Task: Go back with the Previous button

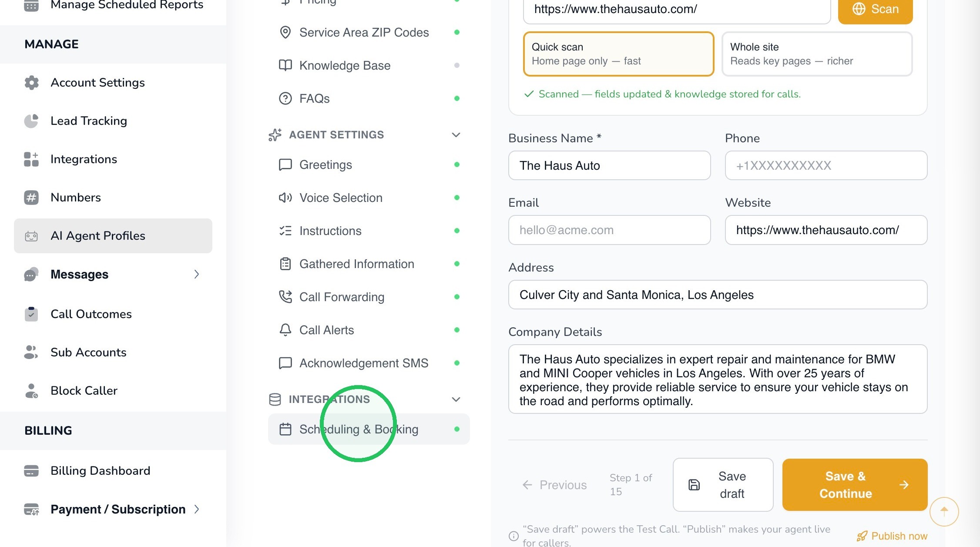Action: point(554,485)
